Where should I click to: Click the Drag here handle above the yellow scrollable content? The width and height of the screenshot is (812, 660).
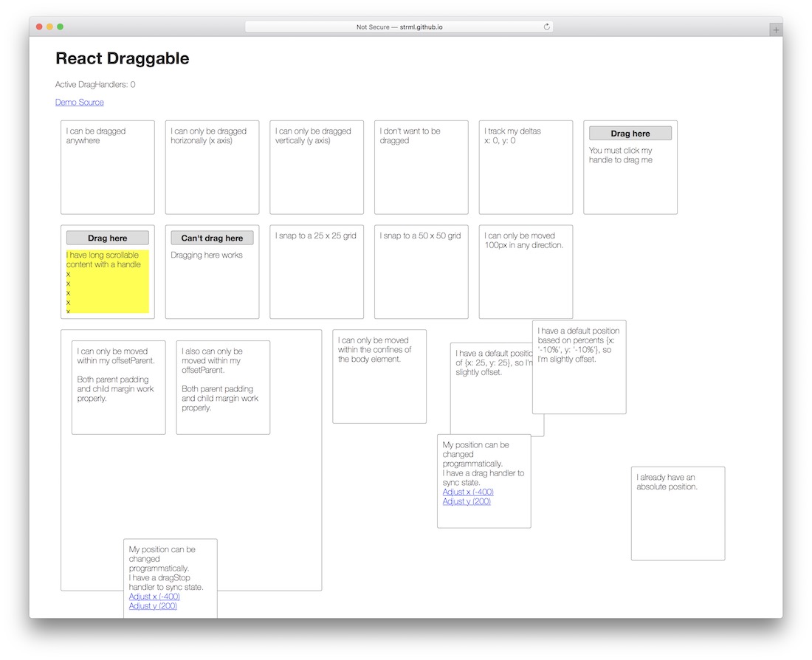(108, 238)
